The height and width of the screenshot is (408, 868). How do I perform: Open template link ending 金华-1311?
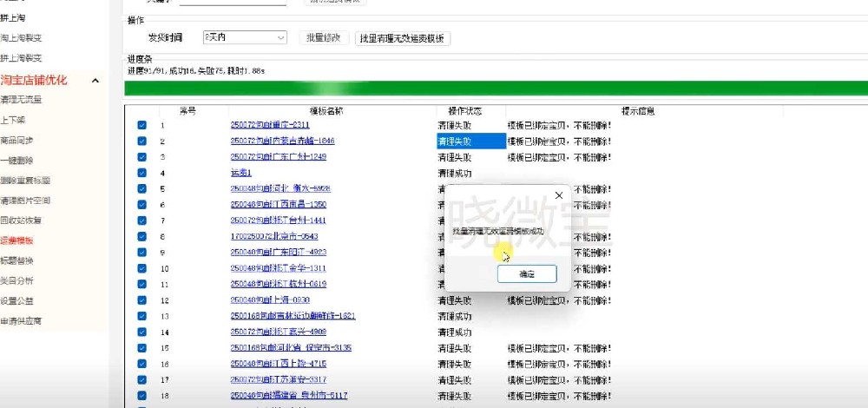279,268
